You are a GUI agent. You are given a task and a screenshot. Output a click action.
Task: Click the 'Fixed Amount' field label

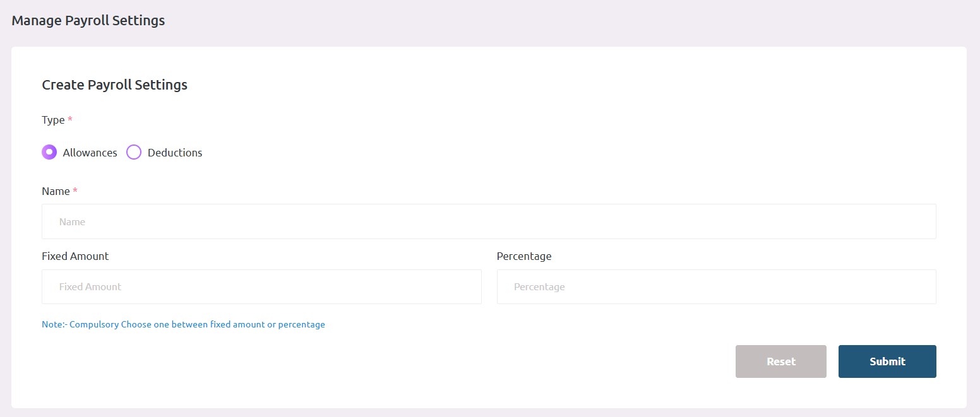click(x=75, y=256)
